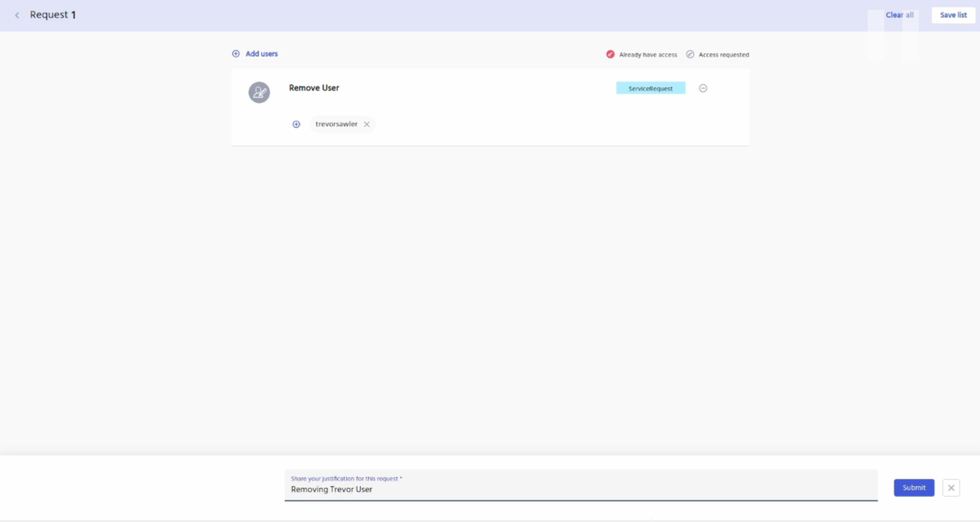The width and height of the screenshot is (980, 522).
Task: Remove the item with the minus circle icon
Action: coord(703,88)
